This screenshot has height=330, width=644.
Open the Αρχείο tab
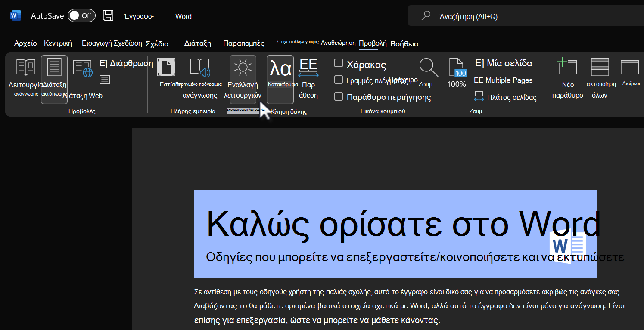coord(25,43)
